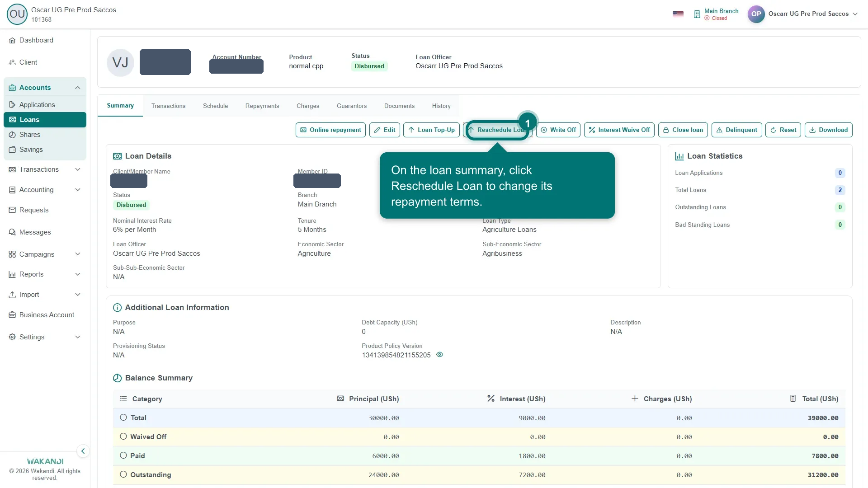
Task: Click the Loan Statistics chart icon
Action: coord(679,156)
